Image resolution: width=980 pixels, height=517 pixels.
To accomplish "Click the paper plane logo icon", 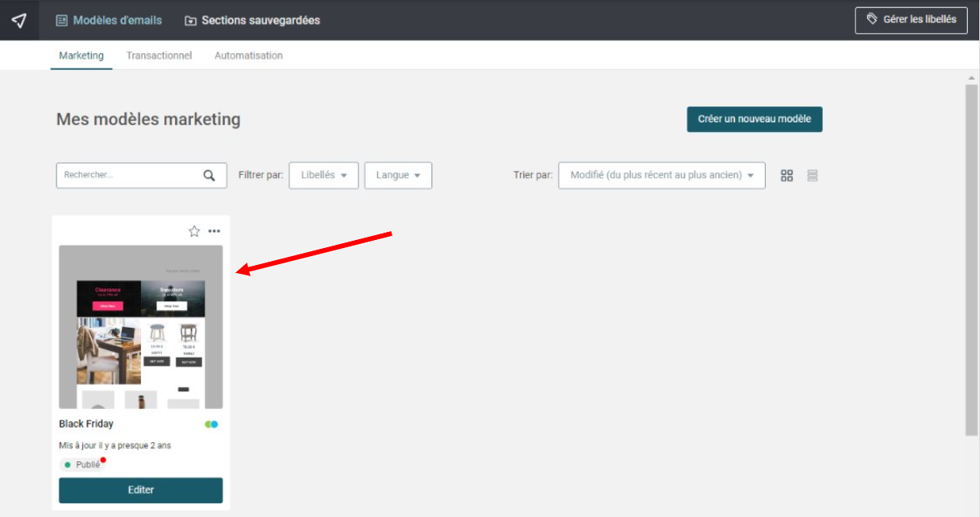I will [19, 20].
